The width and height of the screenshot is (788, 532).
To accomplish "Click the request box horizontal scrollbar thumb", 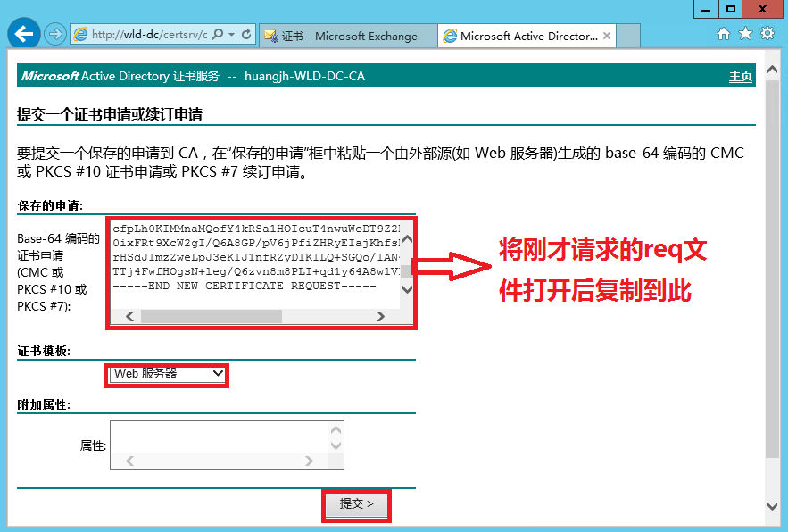I will (x=212, y=316).
